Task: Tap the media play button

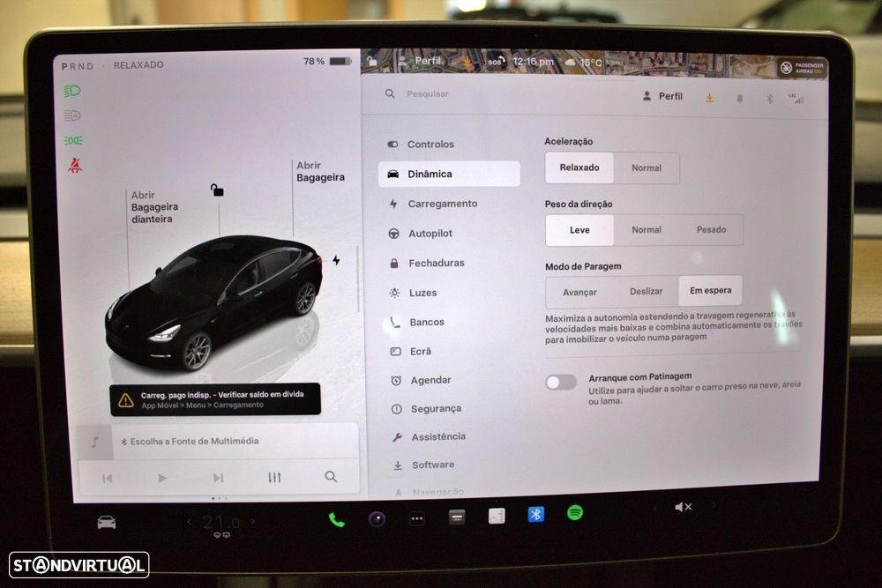Action: point(162,479)
